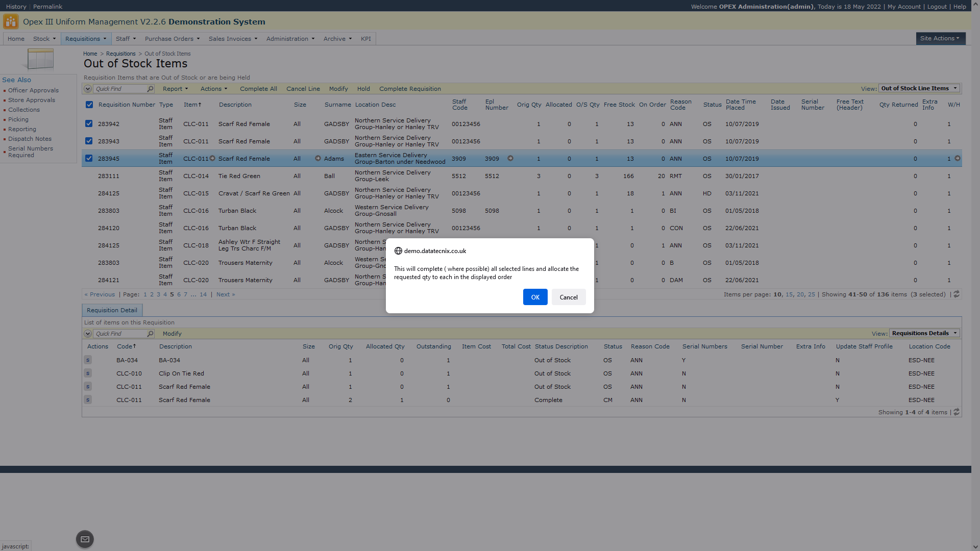Select the Requisition Detail tab
980x551 pixels.
pos(112,310)
